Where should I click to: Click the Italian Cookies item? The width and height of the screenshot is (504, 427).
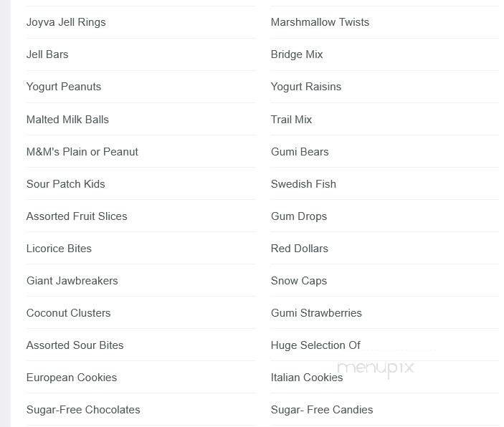[307, 378]
